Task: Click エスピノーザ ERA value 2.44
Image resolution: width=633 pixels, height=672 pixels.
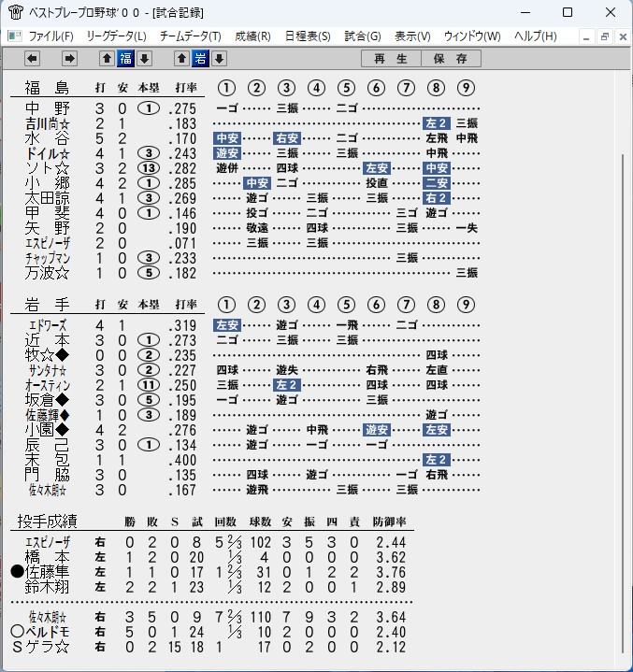Action: (391, 543)
